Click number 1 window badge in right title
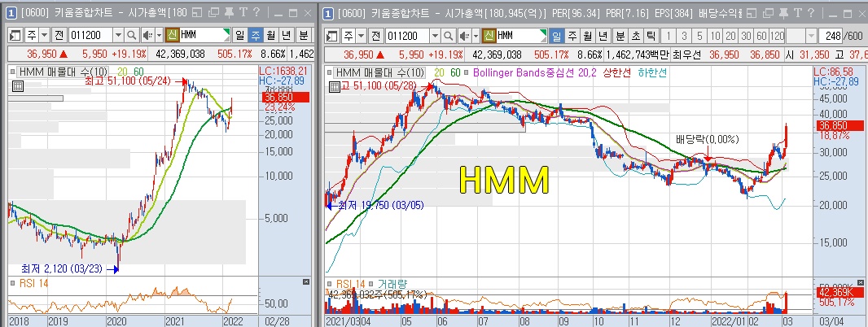 pyautogui.click(x=328, y=13)
